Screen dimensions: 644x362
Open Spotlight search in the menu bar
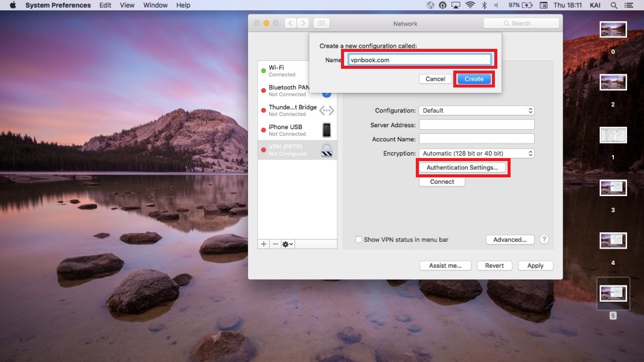(614, 5)
